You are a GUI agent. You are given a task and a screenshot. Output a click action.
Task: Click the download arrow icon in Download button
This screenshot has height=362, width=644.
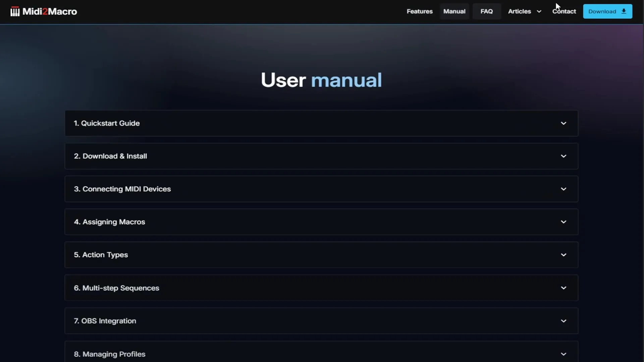coord(624,11)
